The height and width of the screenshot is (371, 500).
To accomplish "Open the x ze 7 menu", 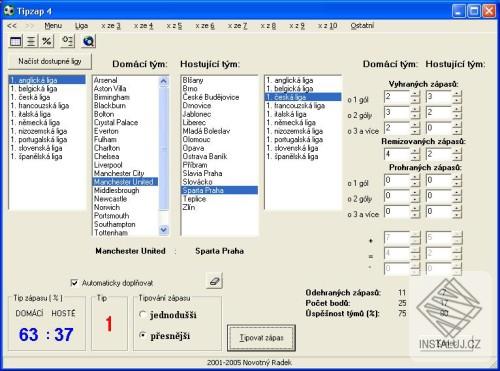I will [237, 26].
